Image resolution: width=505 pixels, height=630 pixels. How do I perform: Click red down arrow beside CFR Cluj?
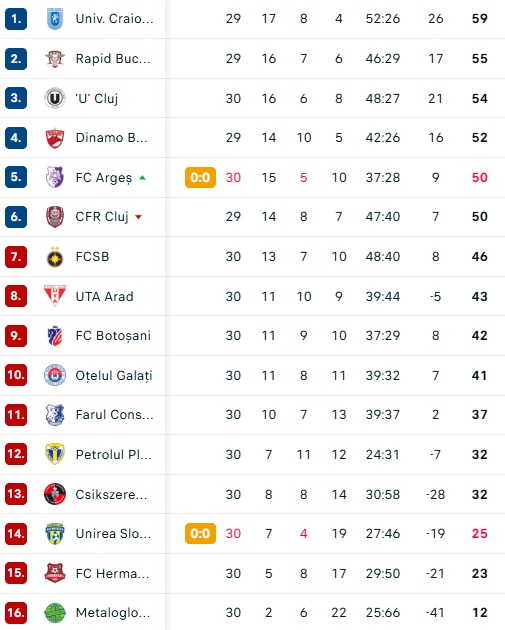coord(139,217)
